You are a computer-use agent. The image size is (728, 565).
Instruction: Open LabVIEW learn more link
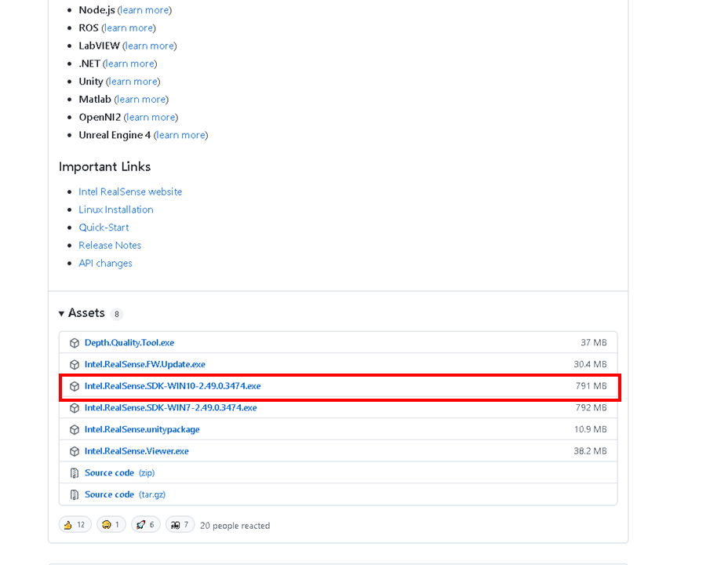tap(150, 46)
